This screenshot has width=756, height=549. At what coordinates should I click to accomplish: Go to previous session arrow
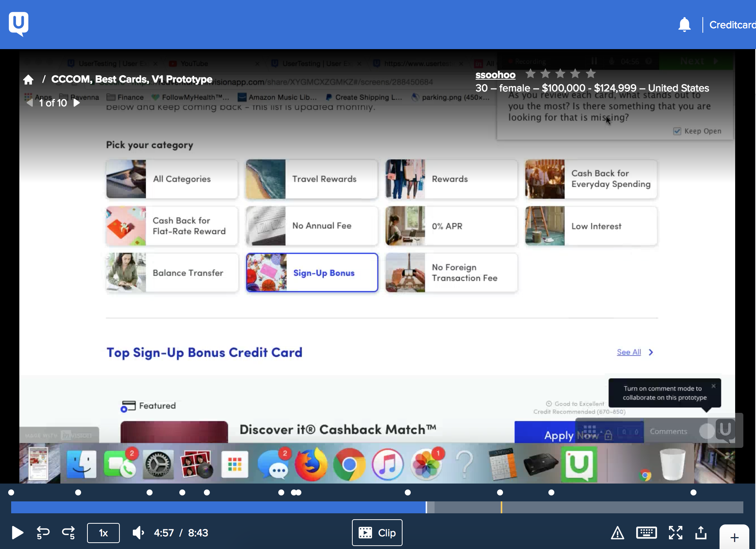30,103
